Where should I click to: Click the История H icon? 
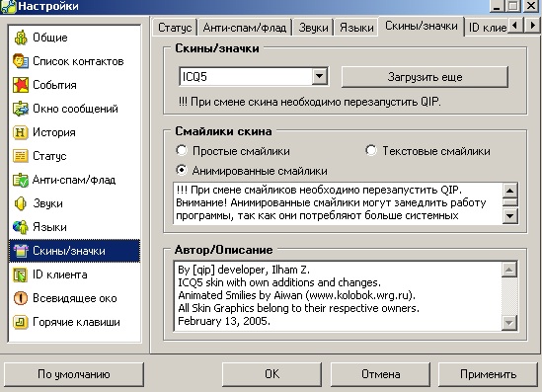[x=21, y=132]
